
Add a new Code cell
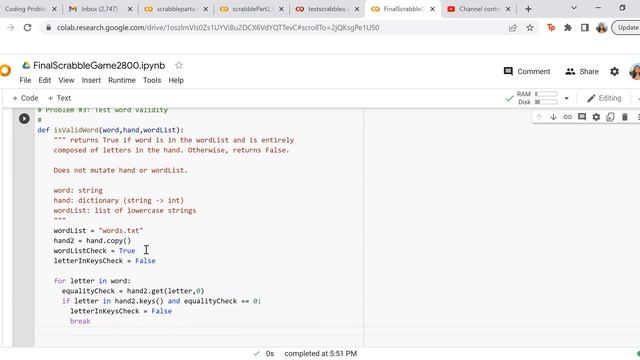tap(25, 98)
